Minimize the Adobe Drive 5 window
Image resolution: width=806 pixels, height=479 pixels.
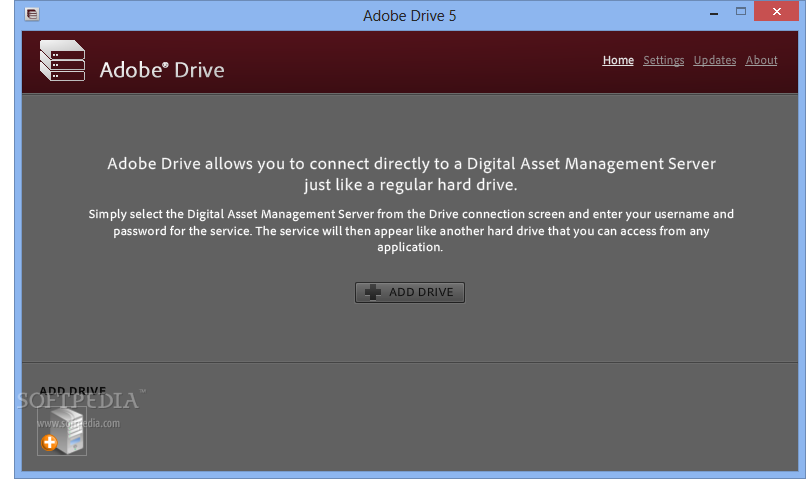tap(713, 14)
